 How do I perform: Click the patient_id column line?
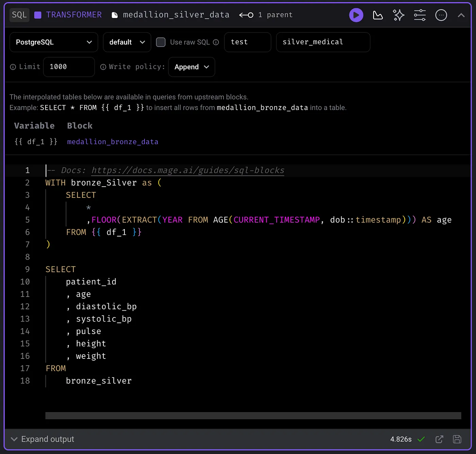coord(91,282)
